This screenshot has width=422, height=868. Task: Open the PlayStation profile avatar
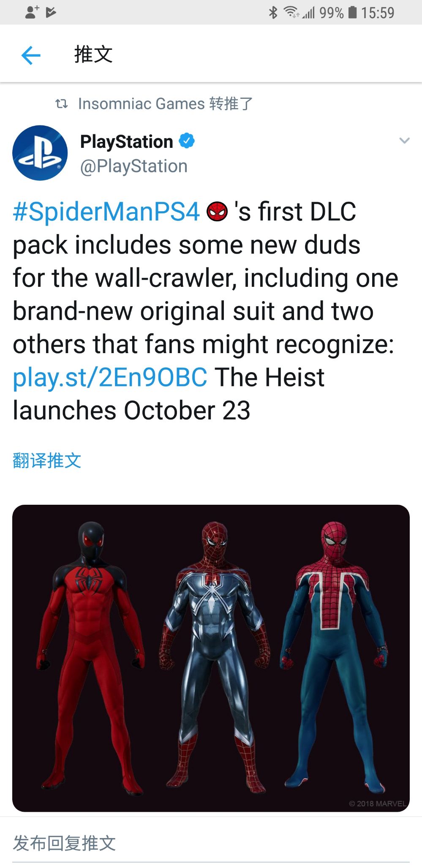point(40,153)
